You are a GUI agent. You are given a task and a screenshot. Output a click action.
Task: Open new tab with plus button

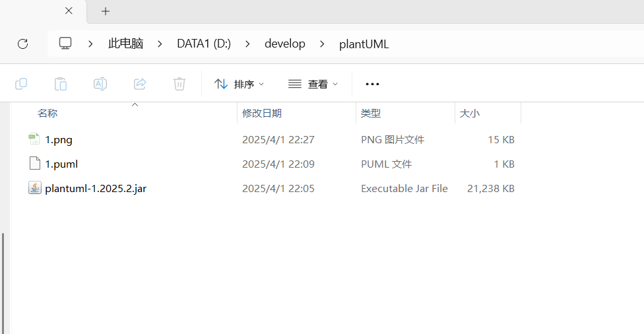(106, 11)
